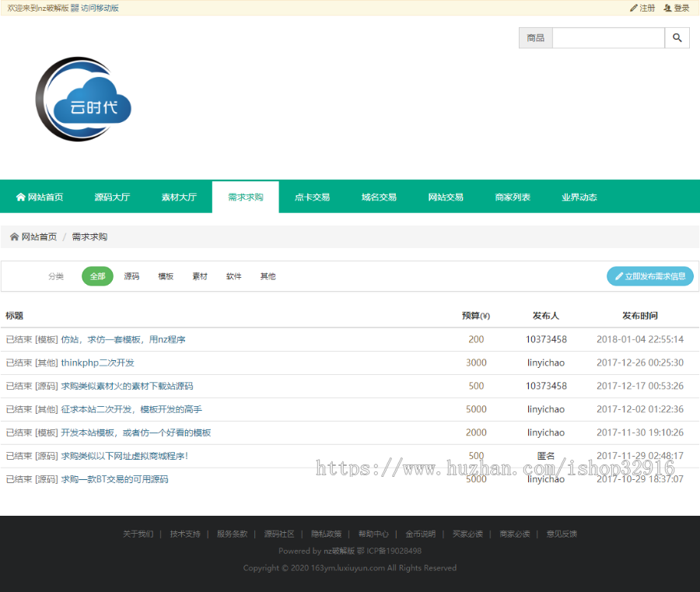This screenshot has width=700, height=592.
Task: Choose the 素材 category filter
Action: pyautogui.click(x=200, y=276)
